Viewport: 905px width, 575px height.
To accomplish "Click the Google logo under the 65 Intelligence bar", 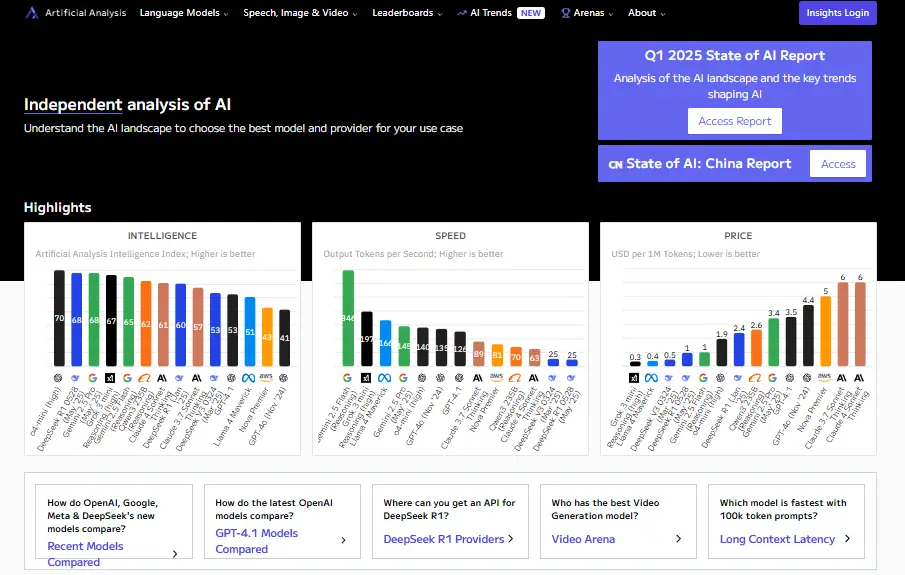I will [128, 378].
